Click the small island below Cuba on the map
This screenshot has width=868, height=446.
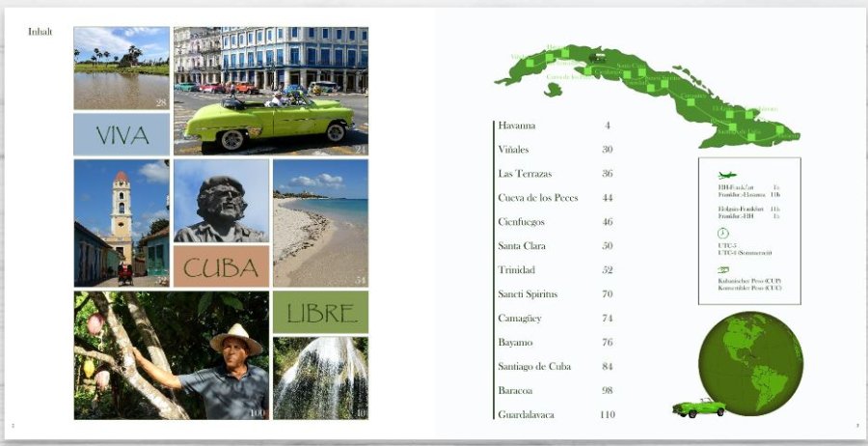pyautogui.click(x=553, y=90)
